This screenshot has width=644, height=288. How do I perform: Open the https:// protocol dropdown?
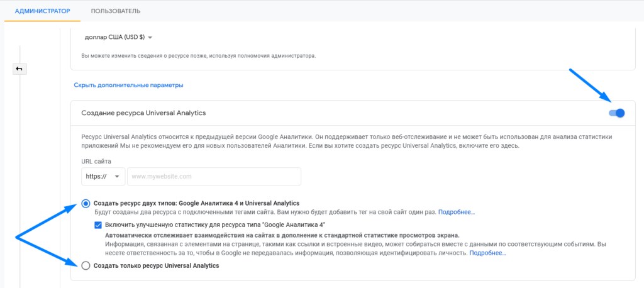click(103, 176)
